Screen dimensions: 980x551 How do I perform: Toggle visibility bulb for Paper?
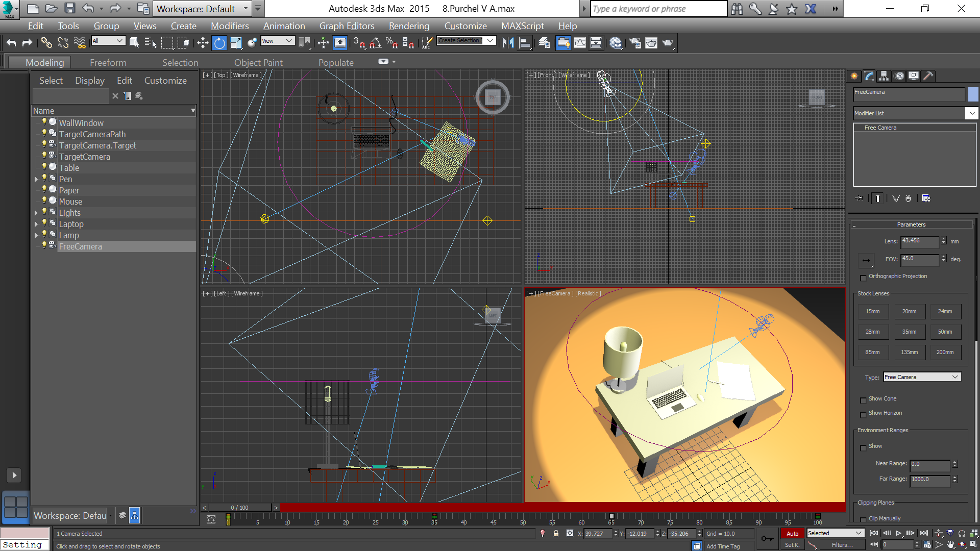click(x=44, y=189)
